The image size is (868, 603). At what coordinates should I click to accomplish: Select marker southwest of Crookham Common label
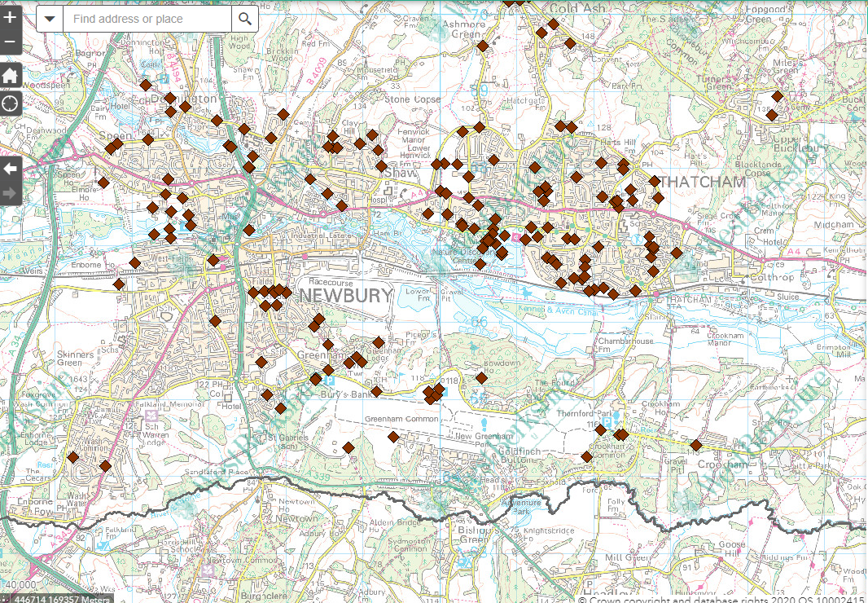coord(587,457)
